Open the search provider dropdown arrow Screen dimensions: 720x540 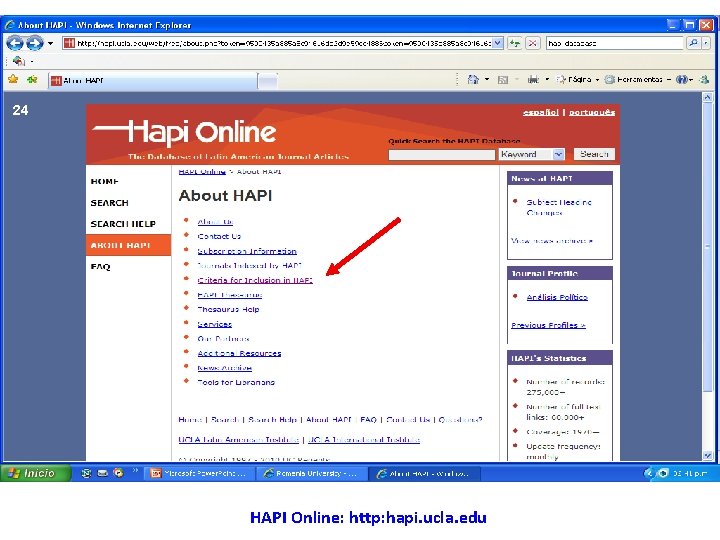[x=706, y=43]
